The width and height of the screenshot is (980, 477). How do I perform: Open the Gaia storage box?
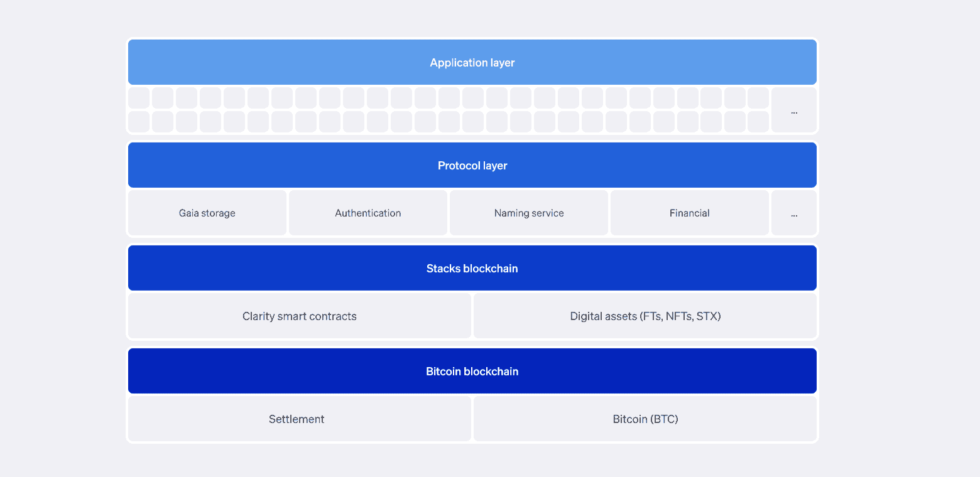coord(207,213)
